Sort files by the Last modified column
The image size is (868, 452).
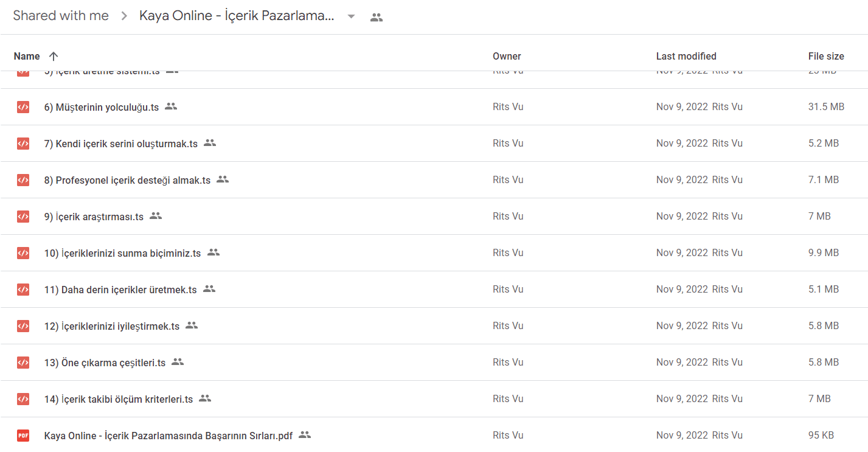686,56
